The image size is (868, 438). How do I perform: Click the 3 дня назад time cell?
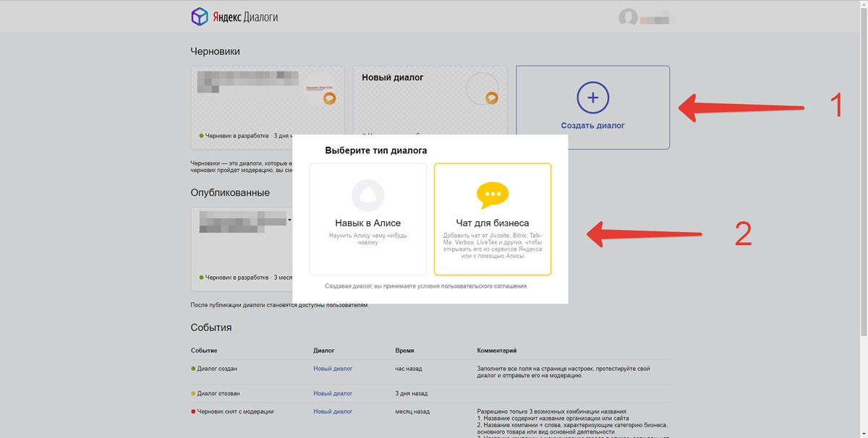[x=412, y=394]
